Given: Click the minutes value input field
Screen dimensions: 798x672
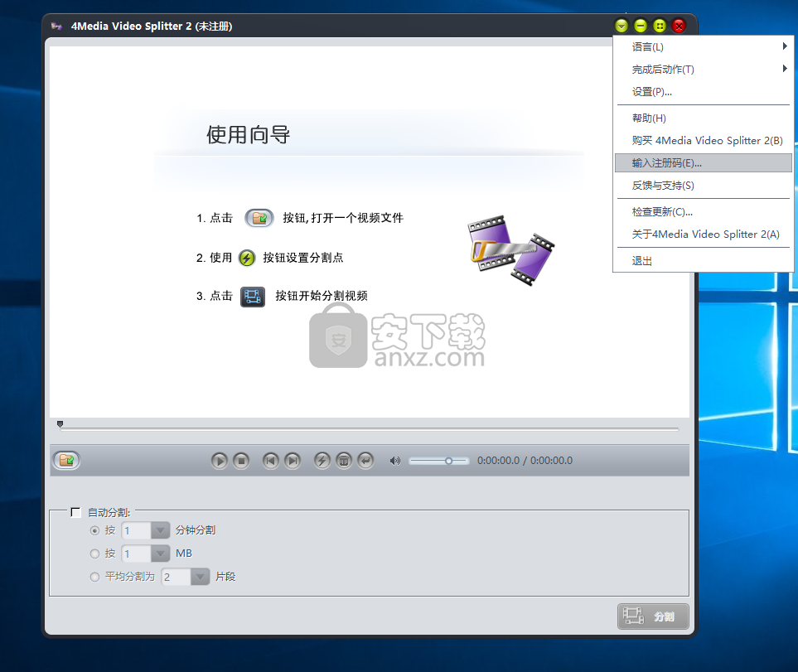Looking at the screenshot, I should click(137, 530).
